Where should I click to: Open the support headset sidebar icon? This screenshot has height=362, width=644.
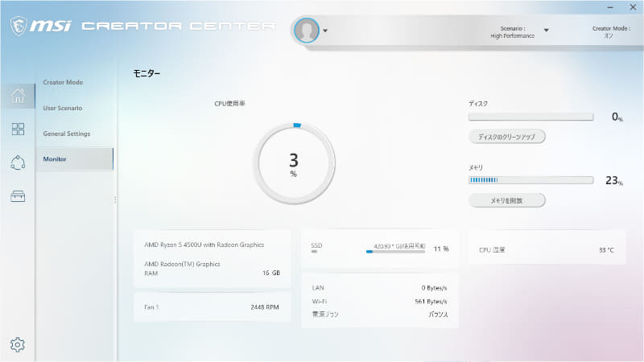pyautogui.click(x=18, y=162)
